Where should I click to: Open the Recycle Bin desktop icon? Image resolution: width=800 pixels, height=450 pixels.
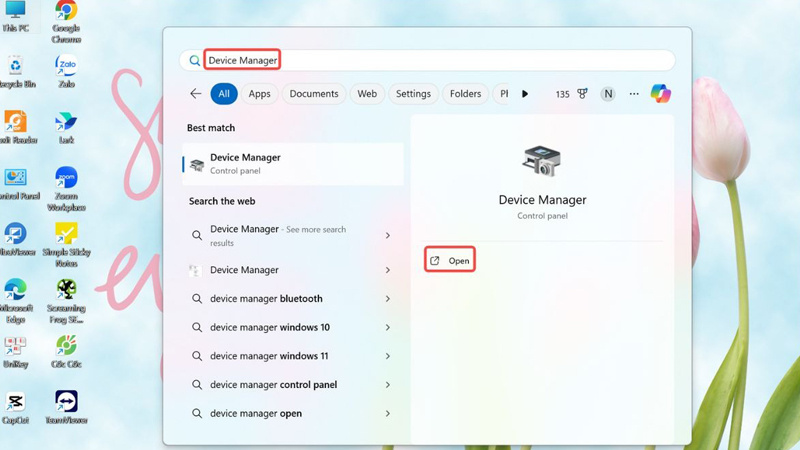point(16,71)
